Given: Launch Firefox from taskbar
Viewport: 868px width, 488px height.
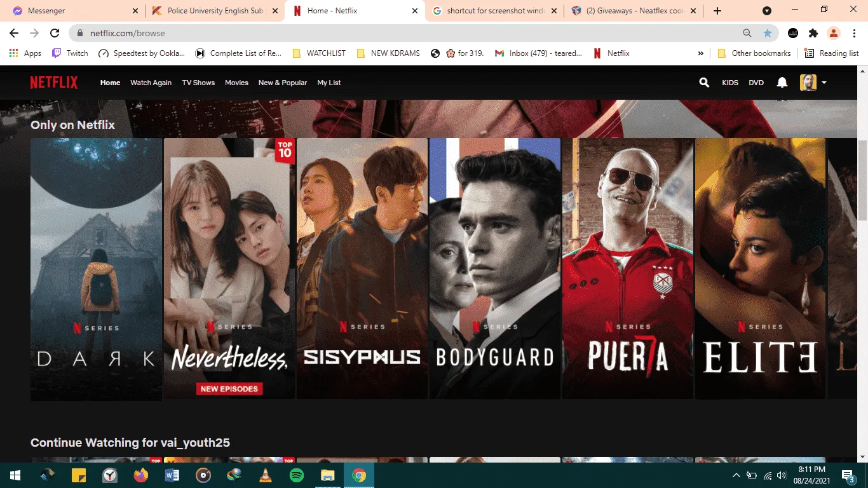Looking at the screenshot, I should (x=141, y=475).
